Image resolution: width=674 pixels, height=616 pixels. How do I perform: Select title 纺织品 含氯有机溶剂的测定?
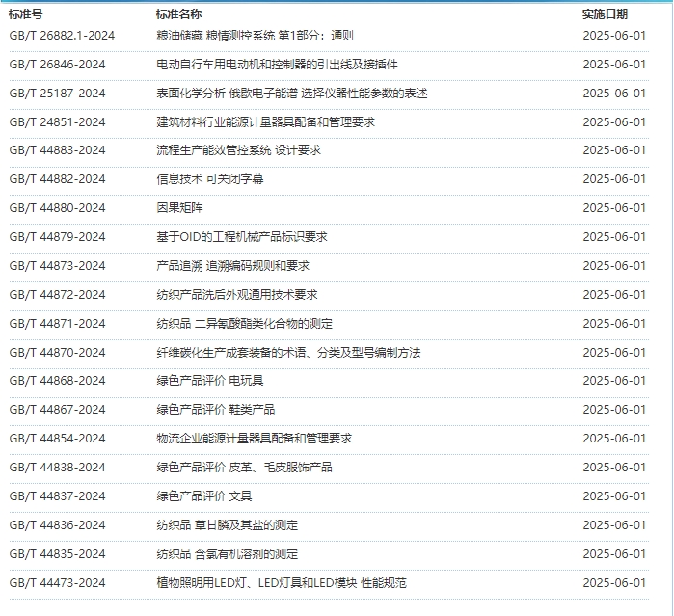228,554
